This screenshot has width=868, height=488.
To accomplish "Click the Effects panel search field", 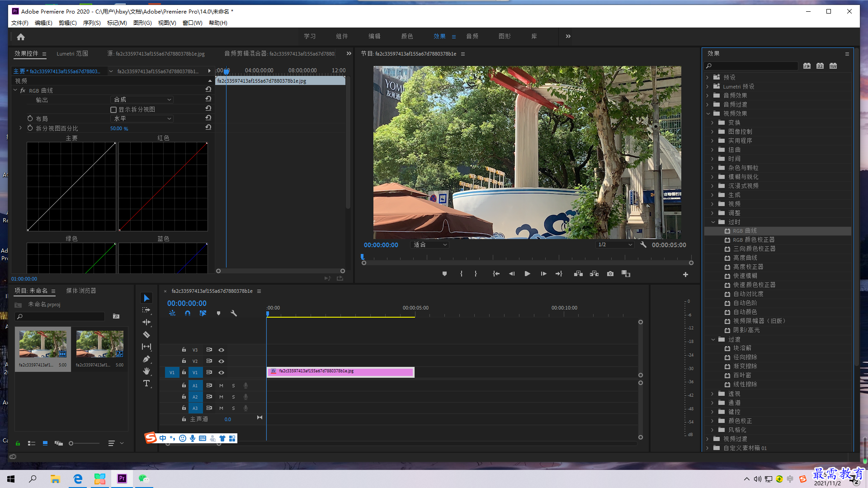I will tap(751, 66).
